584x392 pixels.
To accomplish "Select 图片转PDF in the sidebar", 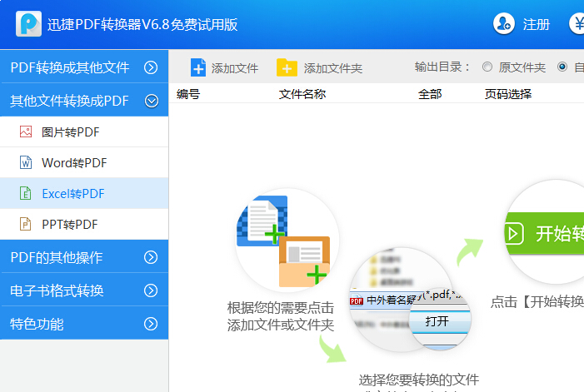I will point(84,132).
